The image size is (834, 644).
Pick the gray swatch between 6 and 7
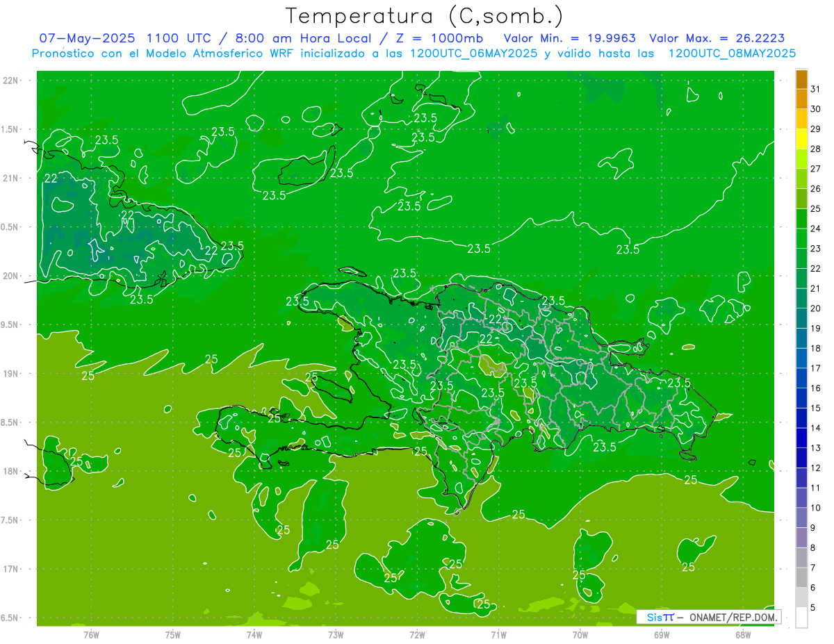click(801, 577)
